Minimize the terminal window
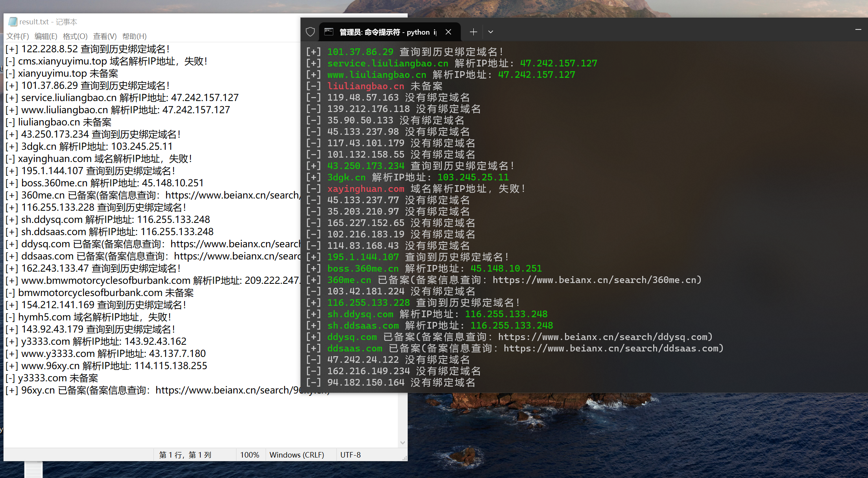The image size is (868, 478). pos(858,29)
